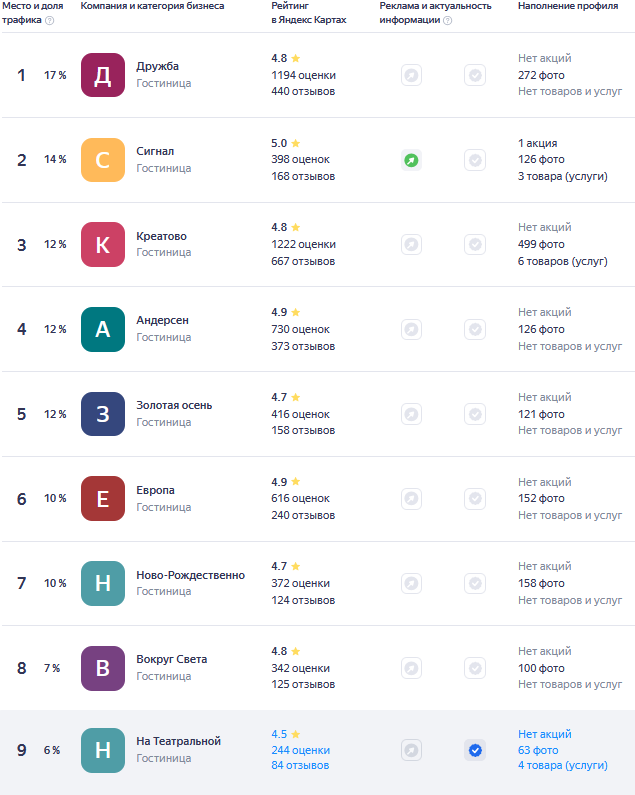The image size is (635, 795).
Task: Click the dark red Е avatar for Европа
Action: pyautogui.click(x=103, y=498)
